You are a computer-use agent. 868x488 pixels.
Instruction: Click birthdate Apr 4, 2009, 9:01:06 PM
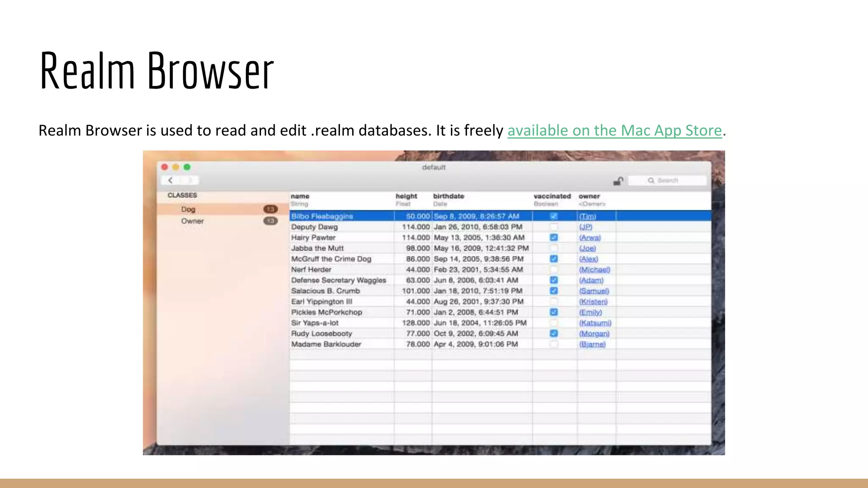click(x=476, y=344)
